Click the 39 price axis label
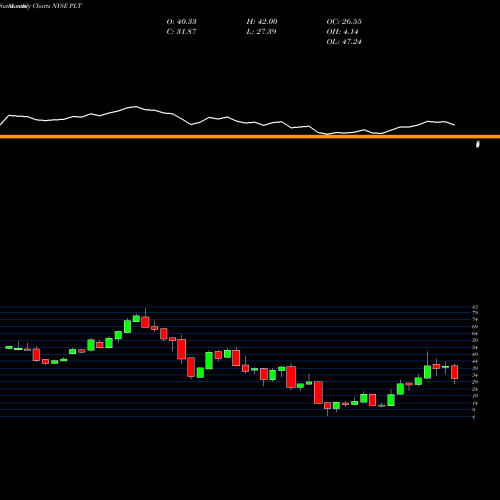 tap(475, 368)
